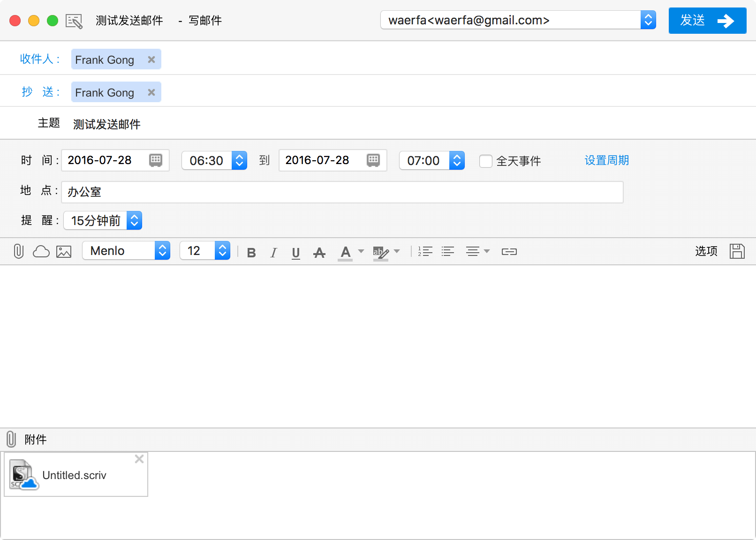Image resolution: width=756 pixels, height=540 pixels.
Task: Insert a bulleted list
Action: [448, 252]
